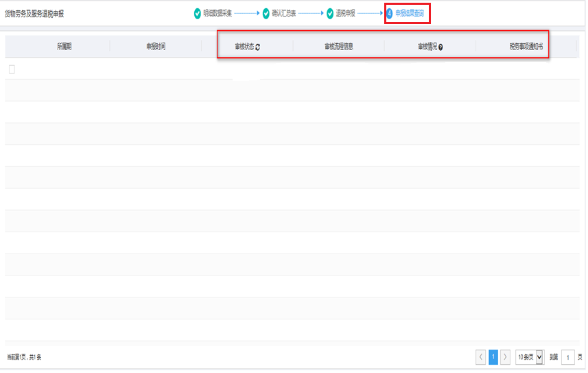Go to the previous page arrow
The image size is (588, 373).
(481, 357)
